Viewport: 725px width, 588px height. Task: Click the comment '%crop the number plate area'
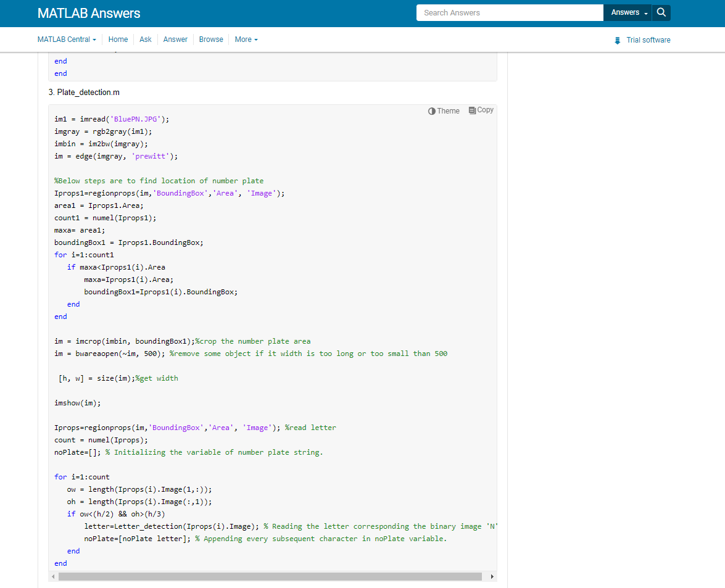click(x=253, y=341)
